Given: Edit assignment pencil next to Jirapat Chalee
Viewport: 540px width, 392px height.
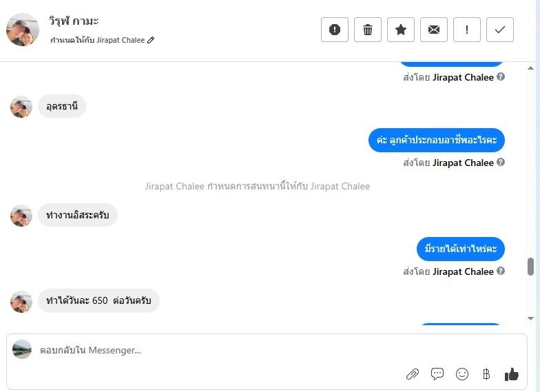Looking at the screenshot, I should click(x=151, y=40).
